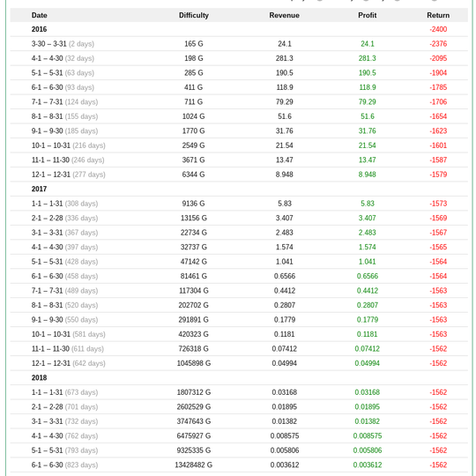
Task: Click the green 51.6 profit value
Action: click(368, 116)
